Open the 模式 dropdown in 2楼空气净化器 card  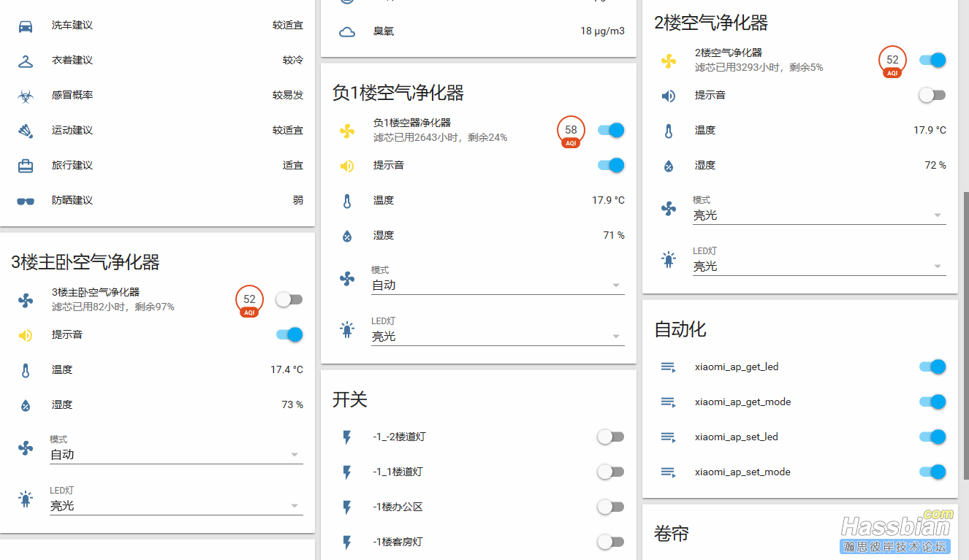819,210
